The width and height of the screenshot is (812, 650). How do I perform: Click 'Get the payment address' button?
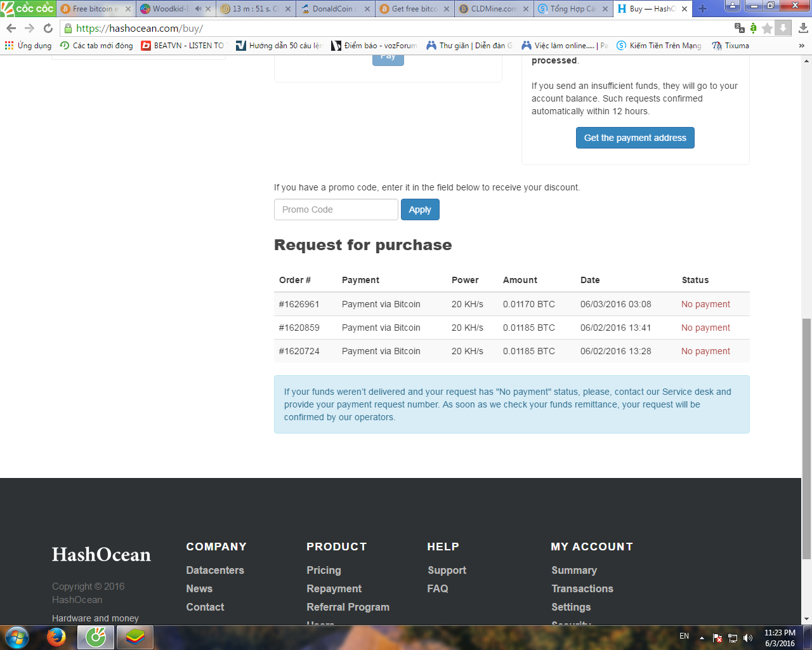tap(635, 138)
